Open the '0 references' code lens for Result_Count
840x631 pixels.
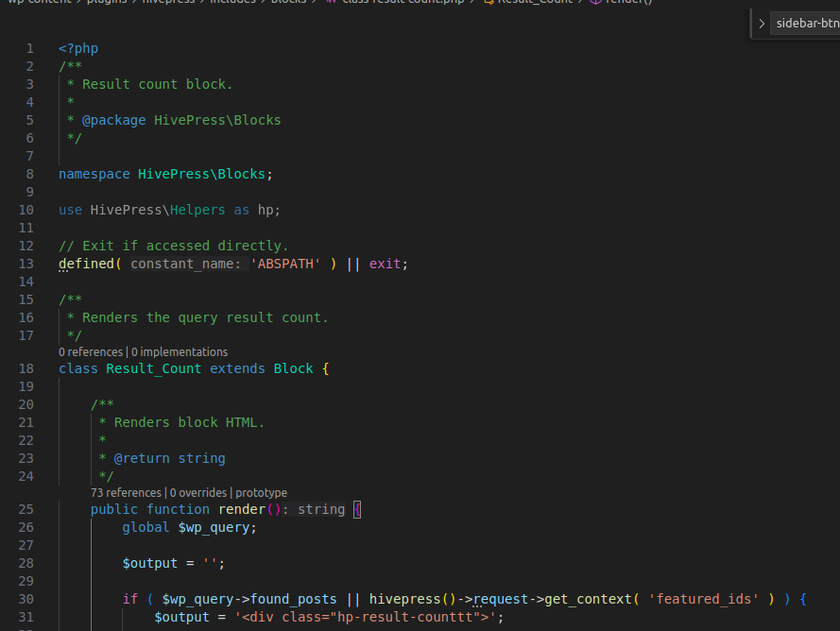click(x=91, y=352)
